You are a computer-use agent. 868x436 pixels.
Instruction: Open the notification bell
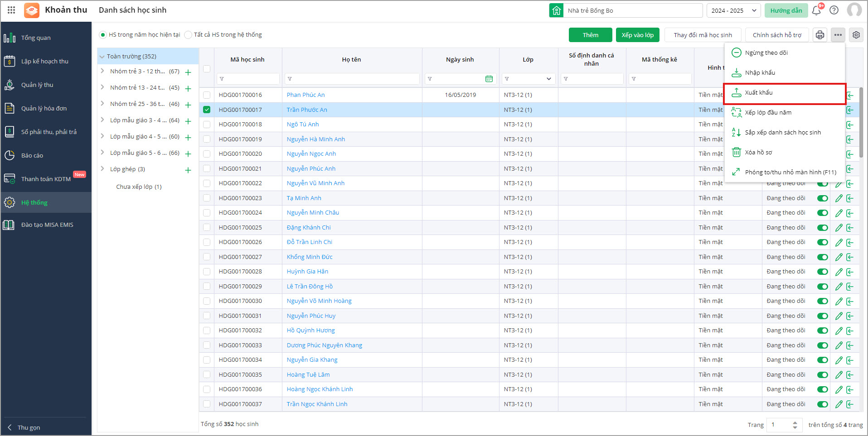[816, 10]
